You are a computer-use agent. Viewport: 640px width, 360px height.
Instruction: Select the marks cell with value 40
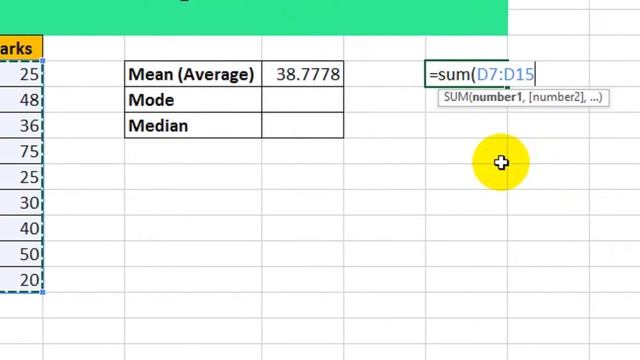click(x=21, y=228)
